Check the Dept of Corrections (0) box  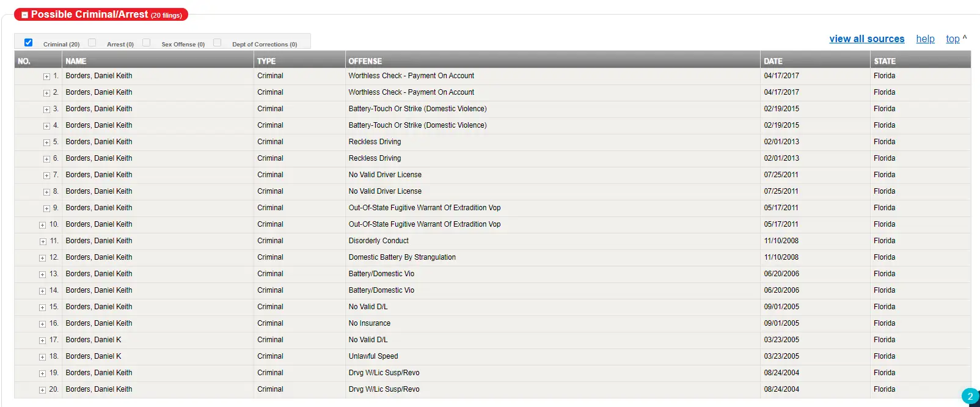click(x=217, y=43)
